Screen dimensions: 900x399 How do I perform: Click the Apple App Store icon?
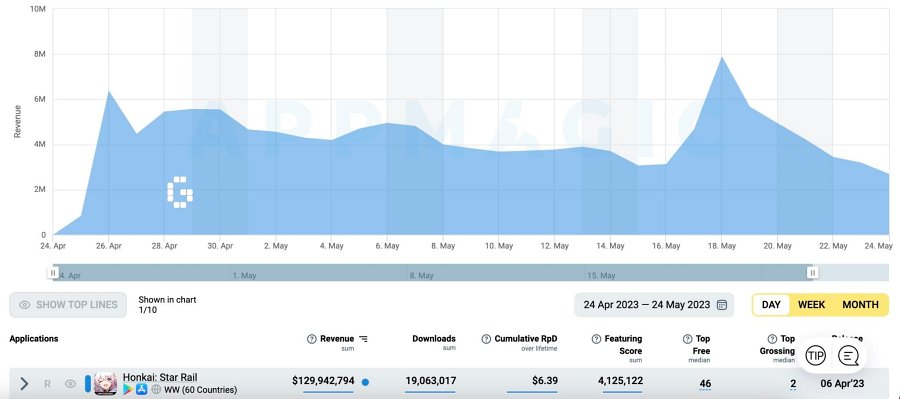tap(141, 390)
